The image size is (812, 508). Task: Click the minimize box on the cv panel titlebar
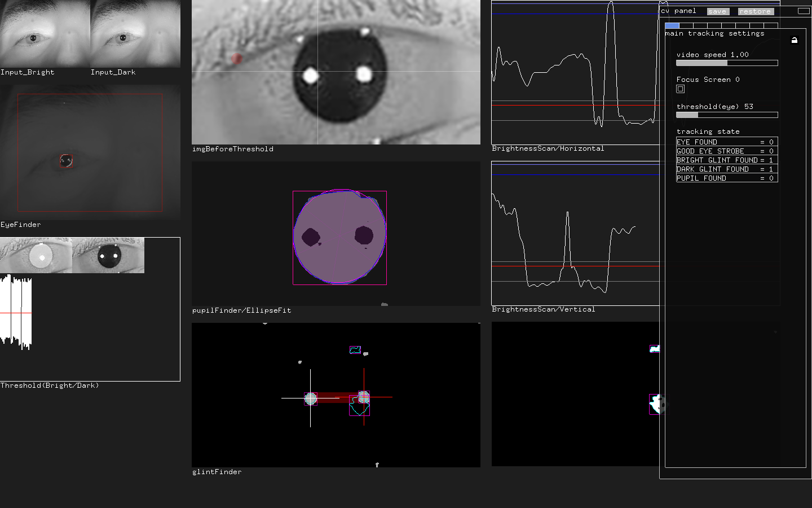click(804, 11)
